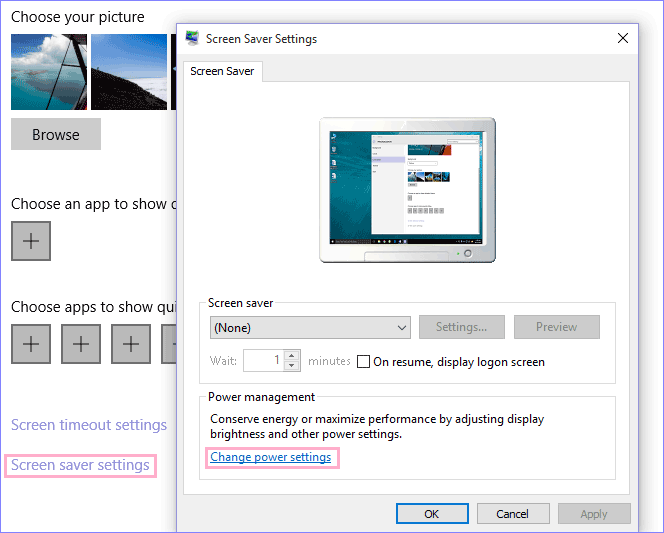Image resolution: width=664 pixels, height=533 pixels.
Task: Increase wait minutes with up arrow
Action: coord(291,355)
